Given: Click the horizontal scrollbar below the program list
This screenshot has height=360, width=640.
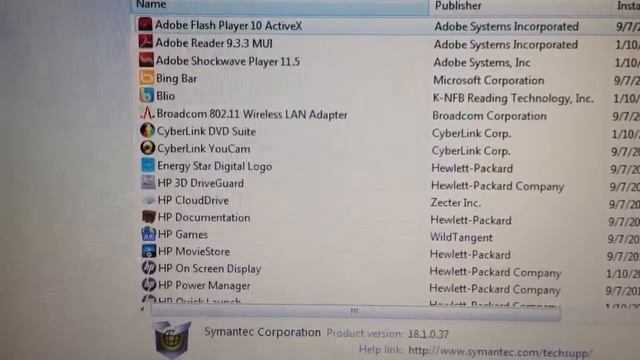Looking at the screenshot, I should [x=355, y=312].
